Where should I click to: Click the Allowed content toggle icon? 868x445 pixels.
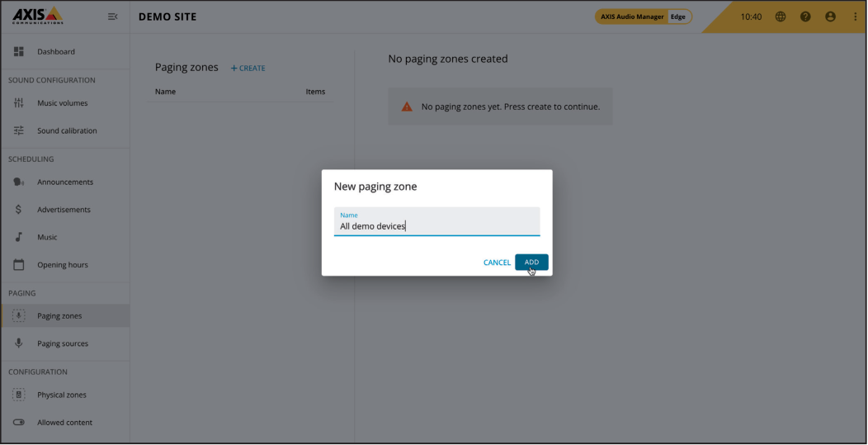[x=19, y=422]
